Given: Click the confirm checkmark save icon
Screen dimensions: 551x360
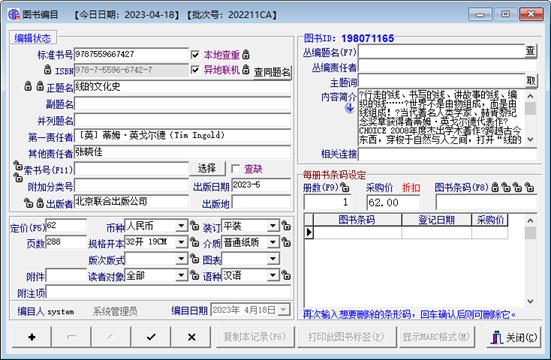Looking at the screenshot, I should pyautogui.click(x=151, y=337).
